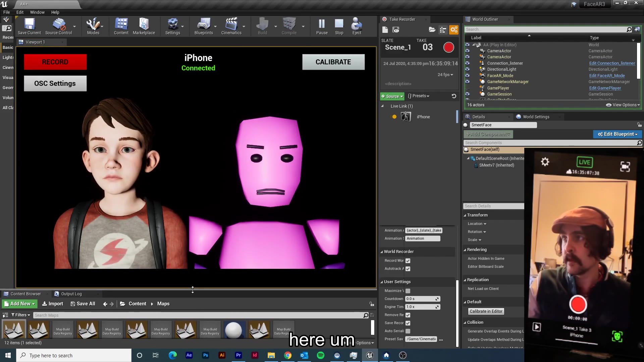Open the Window menu
This screenshot has height=362, width=644.
[37, 12]
